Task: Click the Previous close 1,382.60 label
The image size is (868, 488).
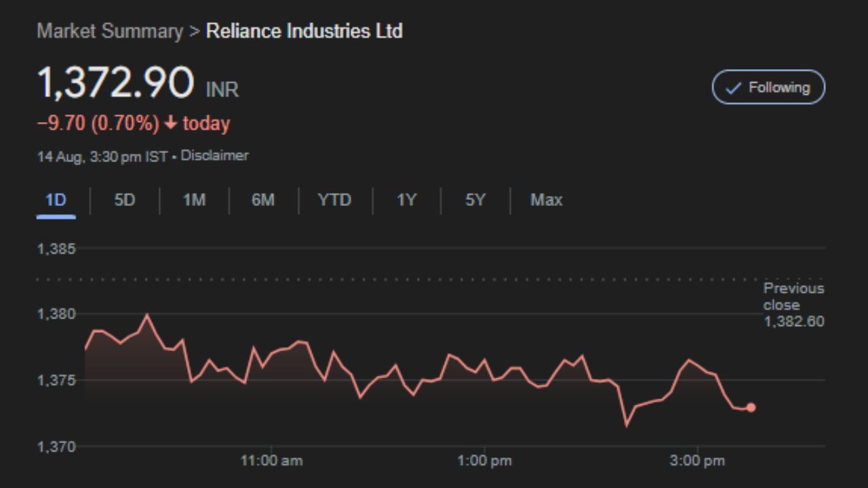Action: [793, 305]
